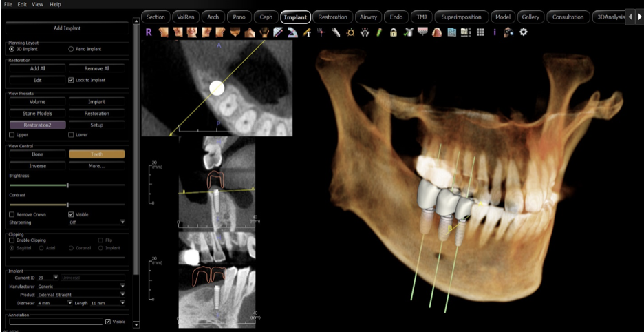Click the settings gear icon in toolbar
The height and width of the screenshot is (332, 644).
click(523, 32)
